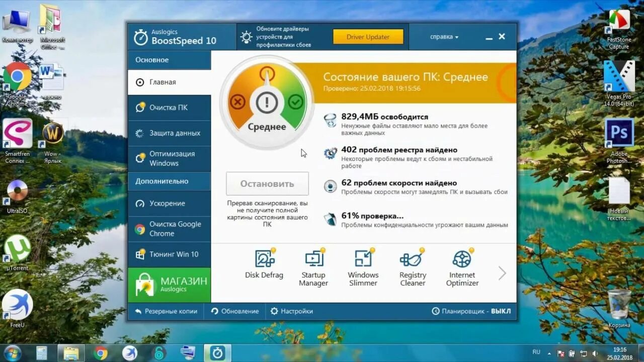The image size is (644, 362).
Task: Open the UltraISO desktop shortcut
Action: (x=17, y=197)
